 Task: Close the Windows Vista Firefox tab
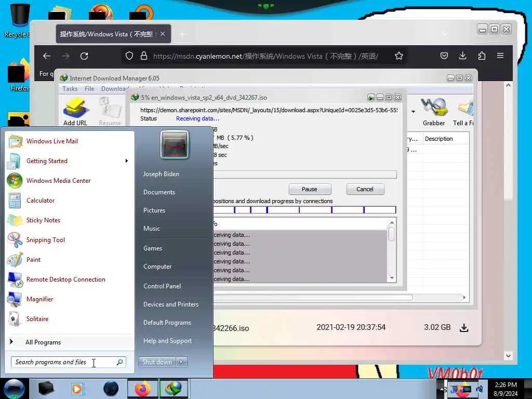point(163,34)
